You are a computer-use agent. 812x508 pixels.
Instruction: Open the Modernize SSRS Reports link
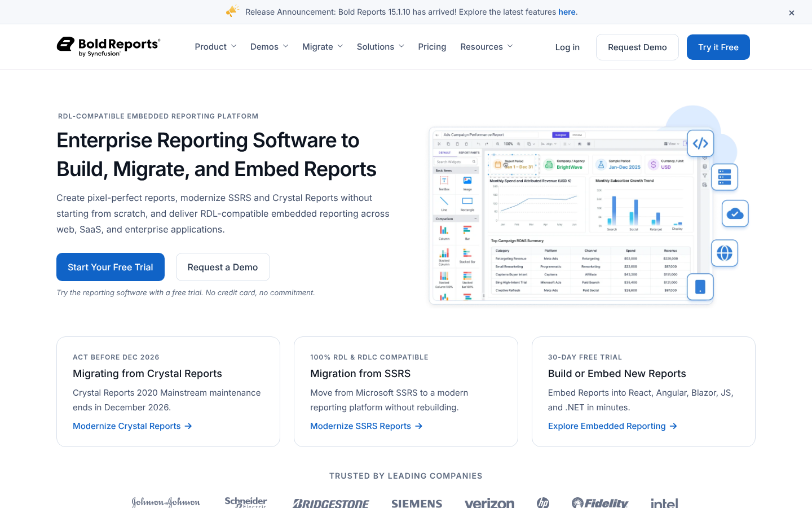[367, 426]
